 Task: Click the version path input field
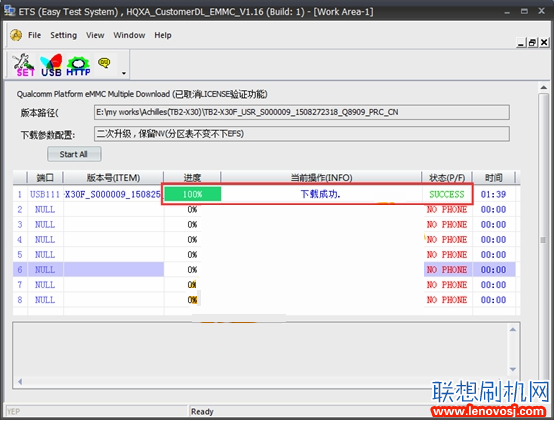302,112
